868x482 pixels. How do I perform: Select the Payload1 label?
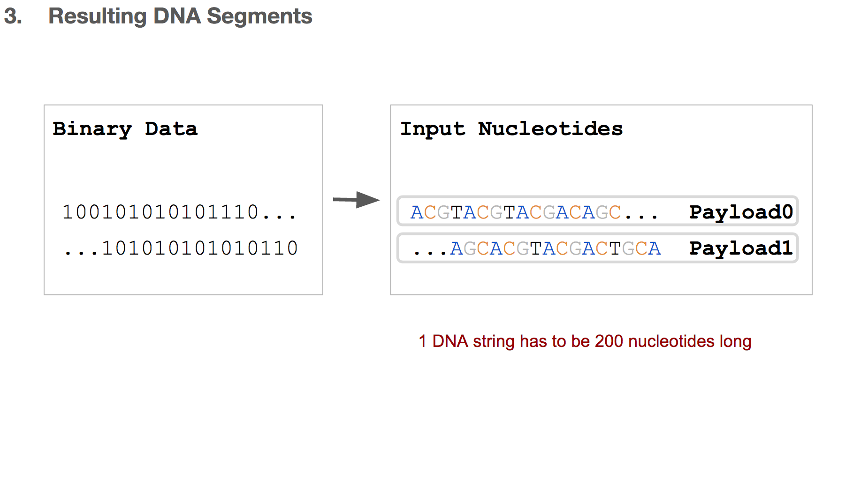(x=741, y=248)
